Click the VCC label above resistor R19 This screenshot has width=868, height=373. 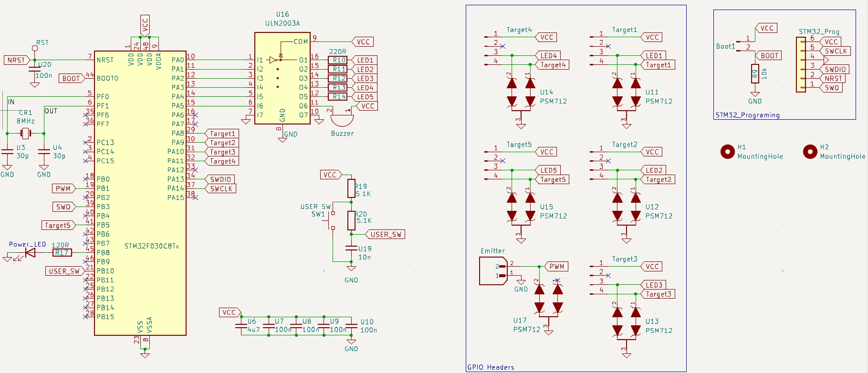point(331,175)
